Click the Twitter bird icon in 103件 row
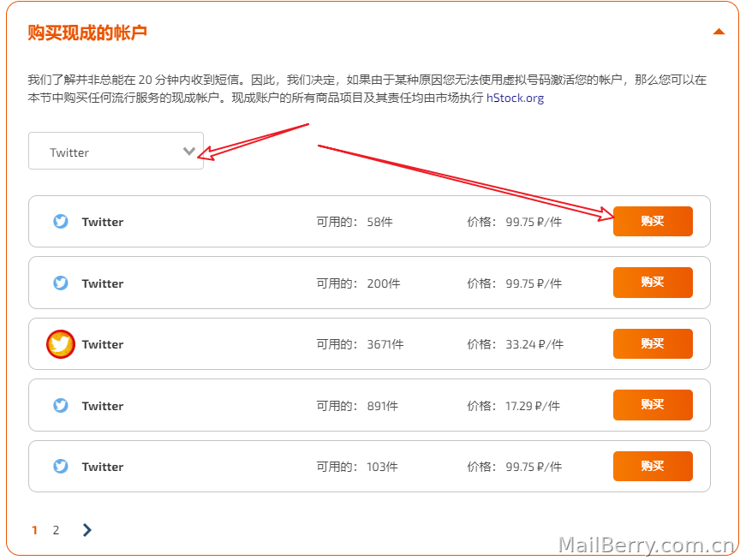This screenshot has width=740, height=560. 61,467
